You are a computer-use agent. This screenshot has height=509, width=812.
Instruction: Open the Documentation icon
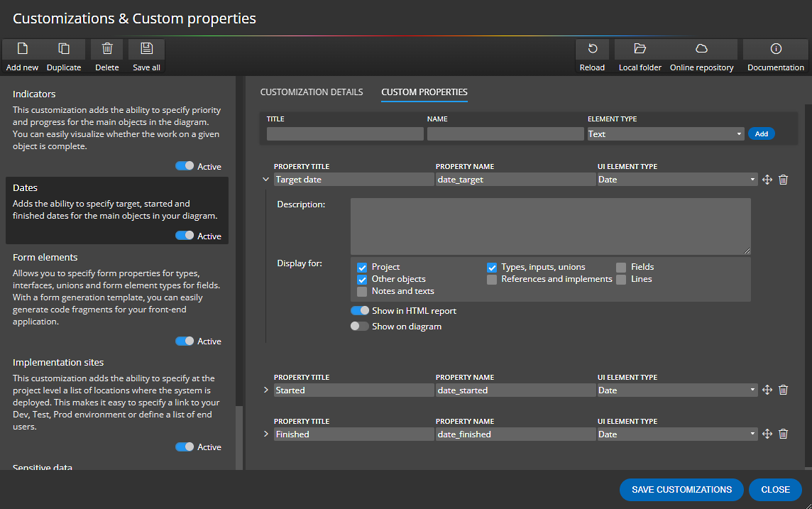pos(775,48)
